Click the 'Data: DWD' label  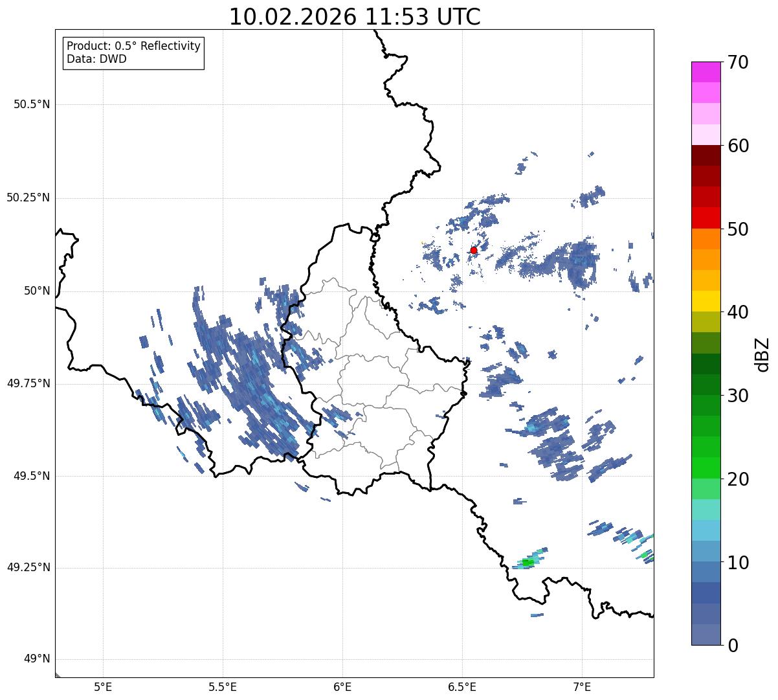pos(96,59)
